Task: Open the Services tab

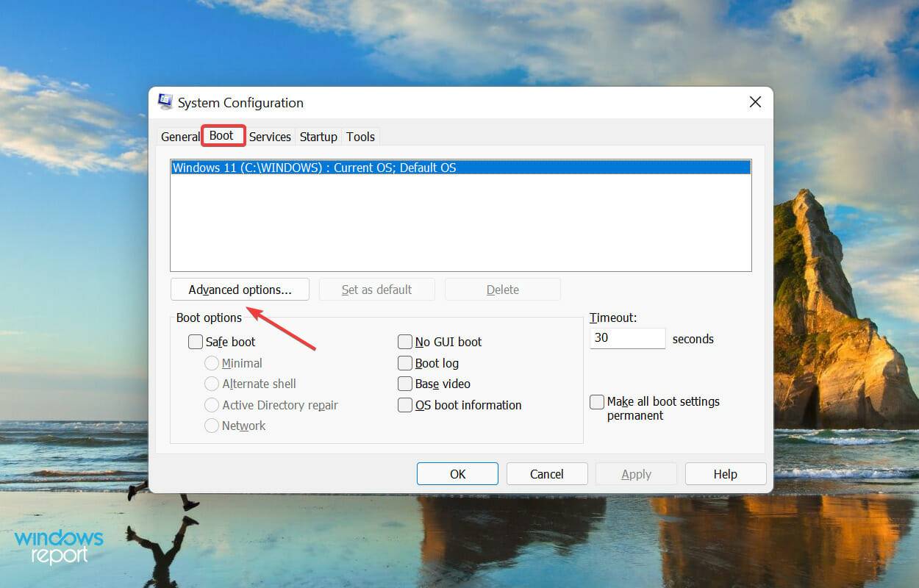Action: (270, 137)
